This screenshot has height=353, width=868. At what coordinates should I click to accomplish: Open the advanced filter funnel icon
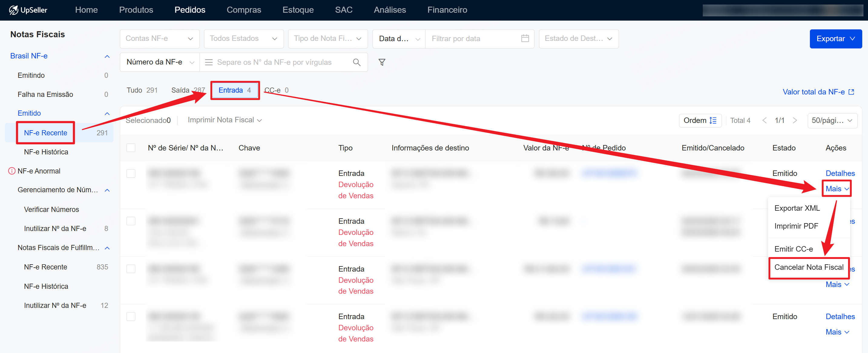point(382,62)
